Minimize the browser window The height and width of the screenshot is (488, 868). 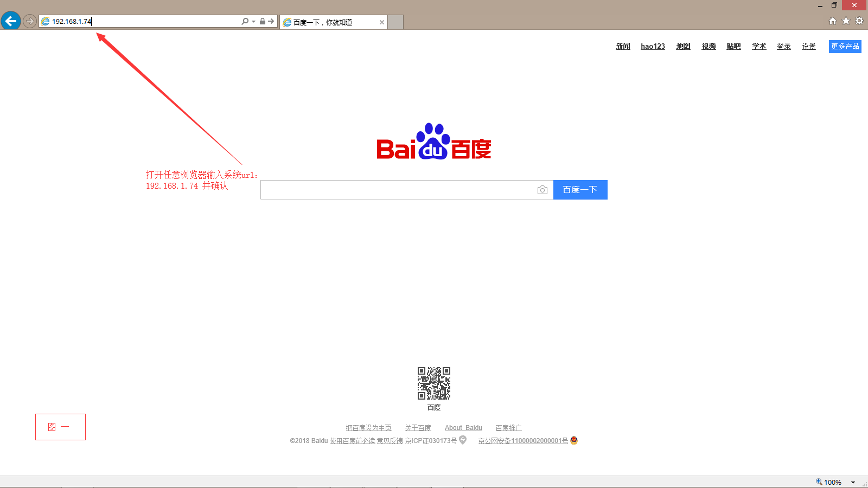(x=820, y=5)
